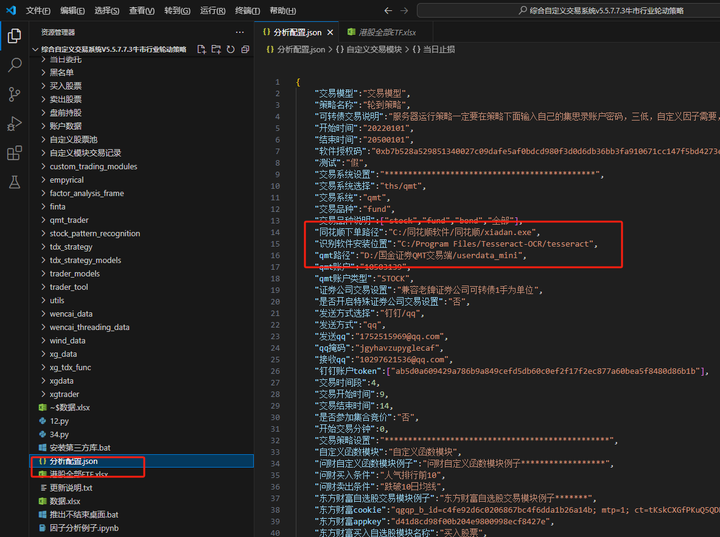This screenshot has width=720, height=537.
Task: Click the "qmt路径" key on line 16
Action: click(x=335, y=255)
